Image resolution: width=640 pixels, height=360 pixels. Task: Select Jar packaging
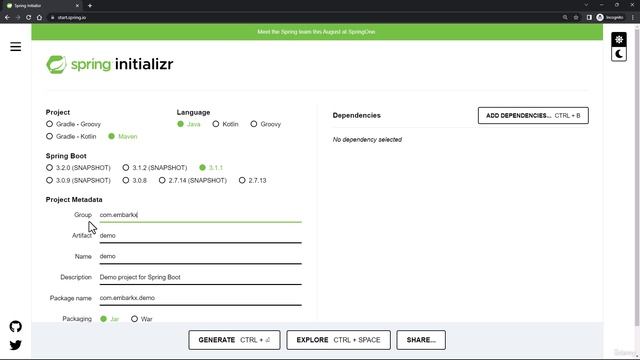click(109, 319)
